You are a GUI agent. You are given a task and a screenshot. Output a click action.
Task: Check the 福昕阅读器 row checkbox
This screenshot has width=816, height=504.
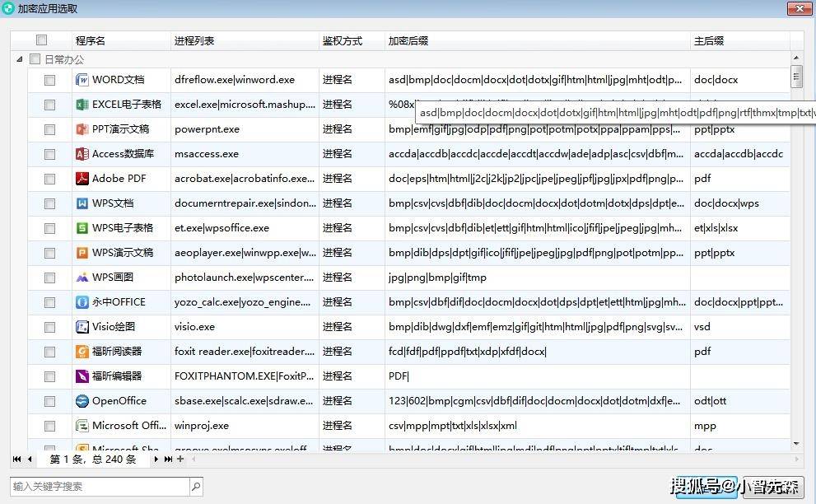50,352
